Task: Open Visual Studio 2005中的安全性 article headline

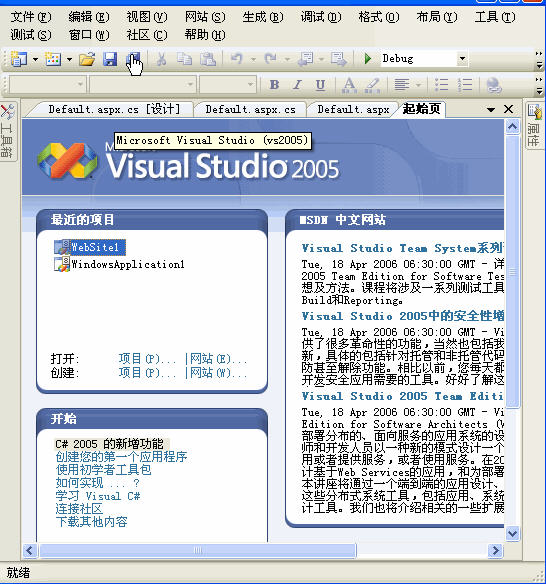Action: (403, 316)
